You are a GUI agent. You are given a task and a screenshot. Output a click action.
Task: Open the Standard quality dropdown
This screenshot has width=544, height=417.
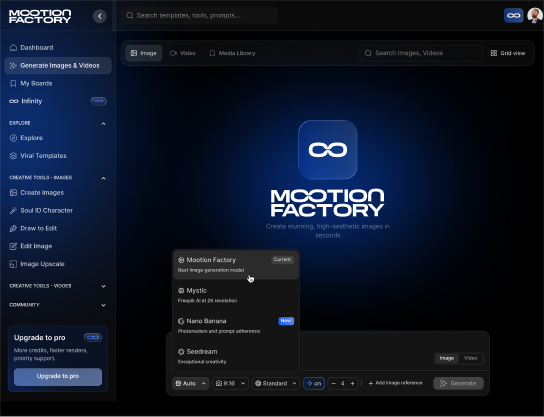pos(276,383)
